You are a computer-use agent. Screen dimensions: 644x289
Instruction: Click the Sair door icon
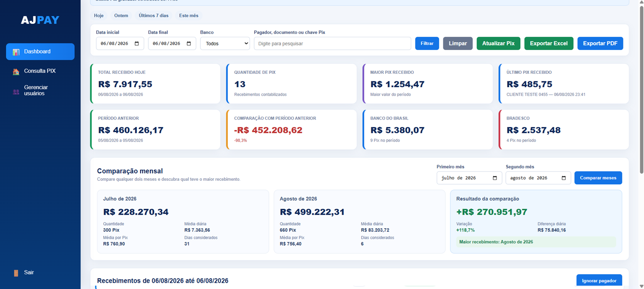point(16,273)
